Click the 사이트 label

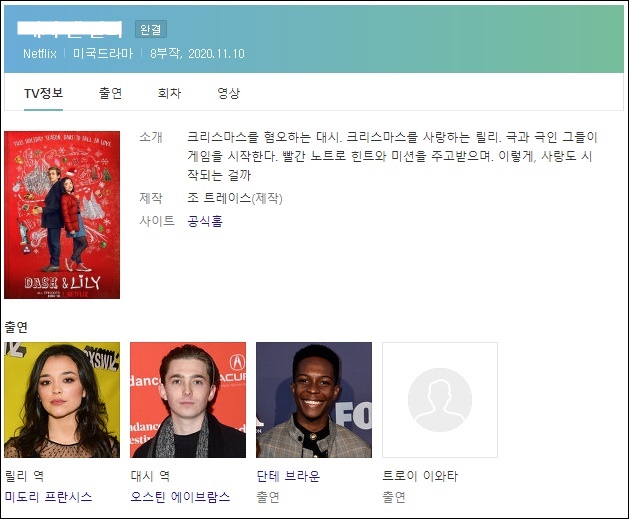[x=157, y=221]
